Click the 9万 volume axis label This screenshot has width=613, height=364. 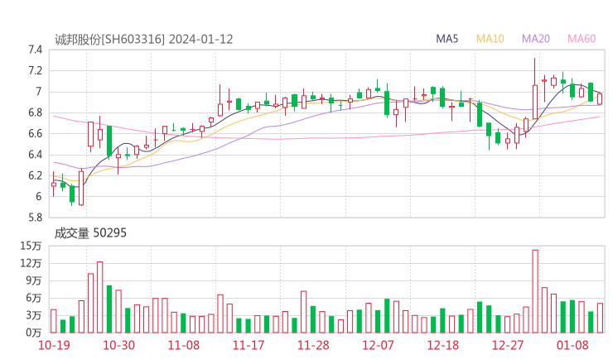pos(34,280)
